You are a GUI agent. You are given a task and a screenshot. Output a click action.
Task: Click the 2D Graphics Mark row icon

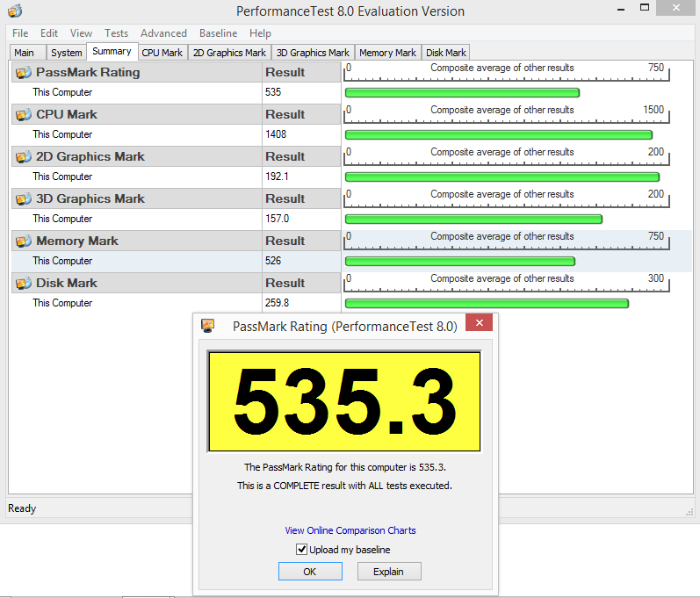point(24,156)
